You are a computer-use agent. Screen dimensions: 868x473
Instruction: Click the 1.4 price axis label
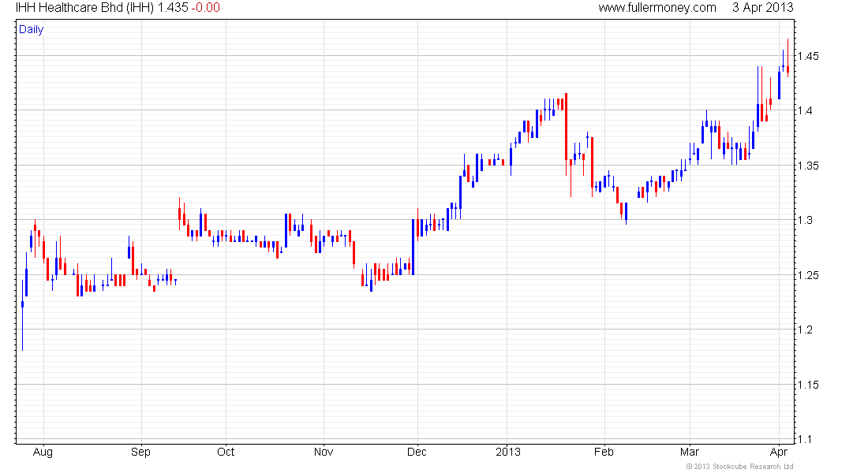(x=805, y=110)
